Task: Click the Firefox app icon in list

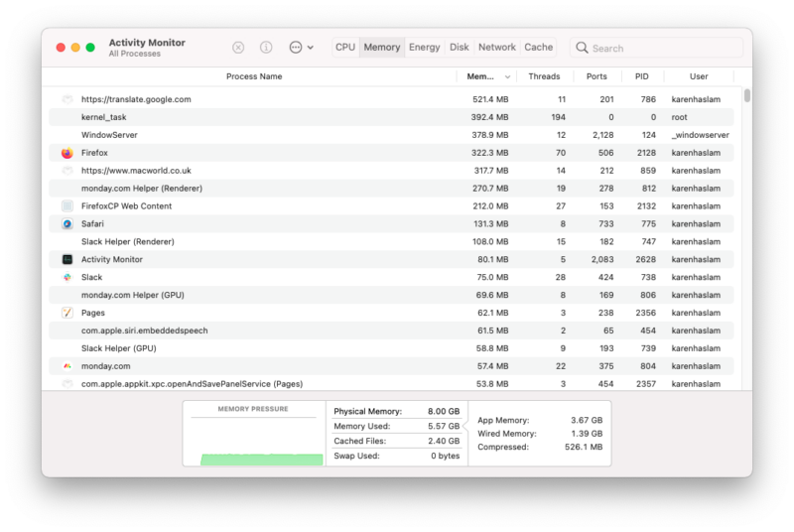Action: [67, 153]
